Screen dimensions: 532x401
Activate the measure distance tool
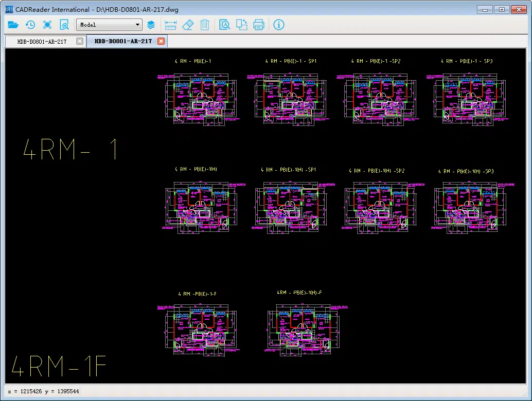(171, 24)
